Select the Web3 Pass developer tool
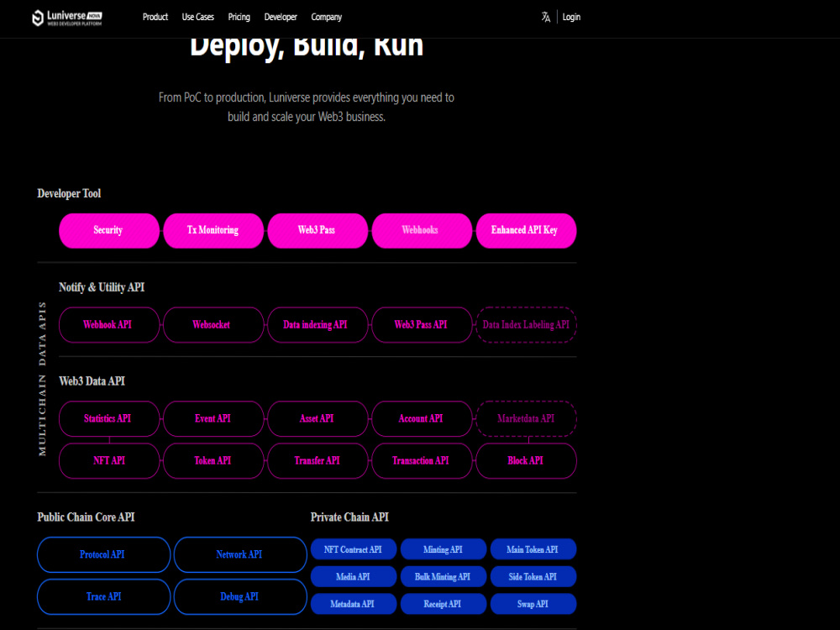 (318, 230)
